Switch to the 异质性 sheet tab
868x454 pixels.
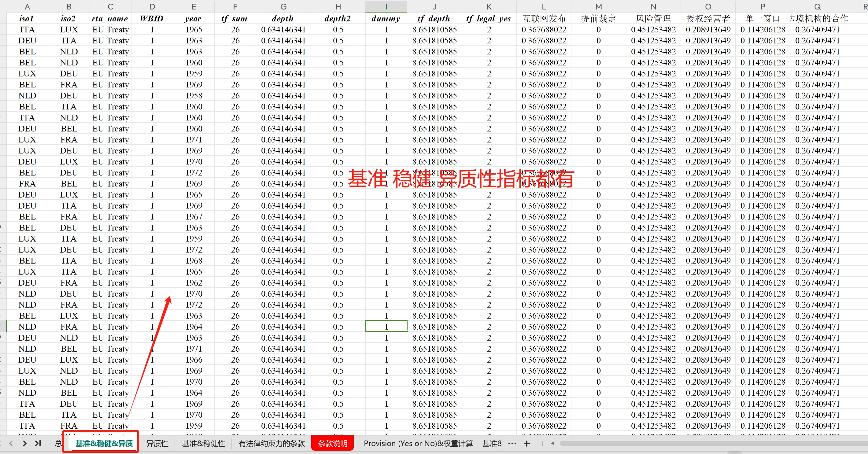point(157,444)
